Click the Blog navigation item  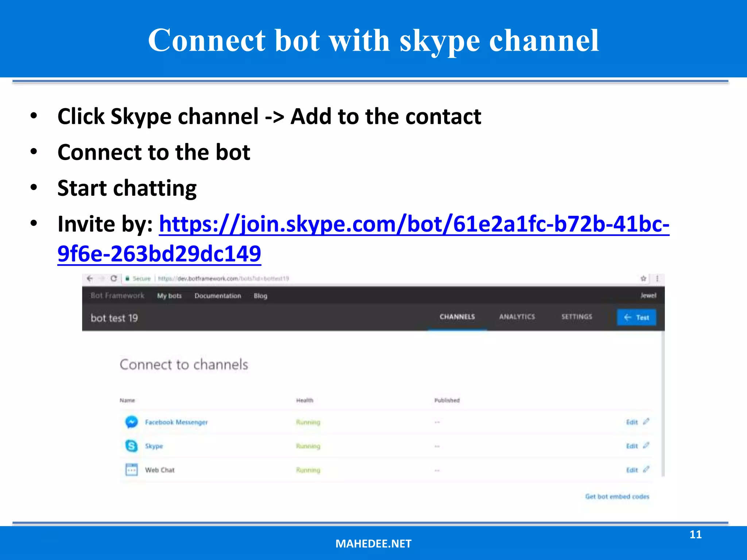pos(260,296)
